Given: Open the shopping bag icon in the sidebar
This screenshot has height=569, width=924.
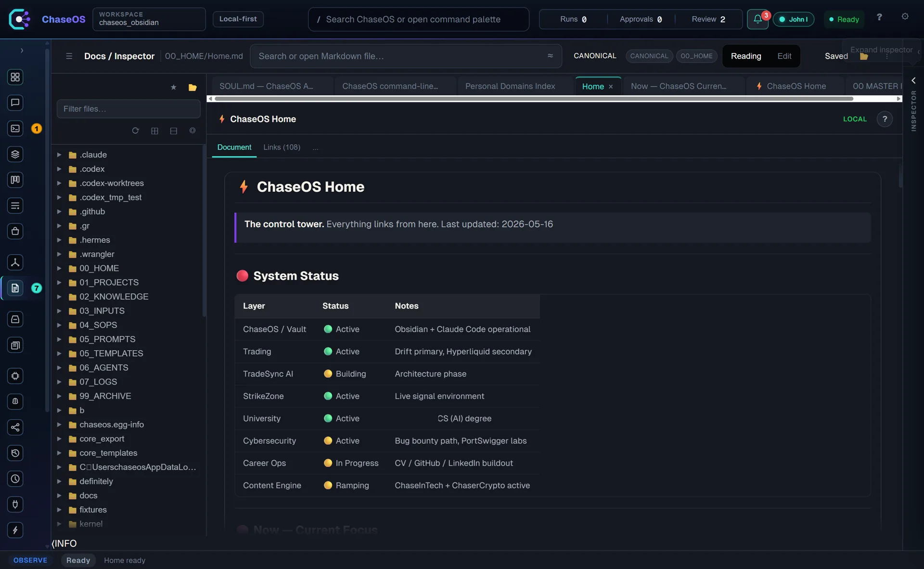Looking at the screenshot, I should (15, 231).
